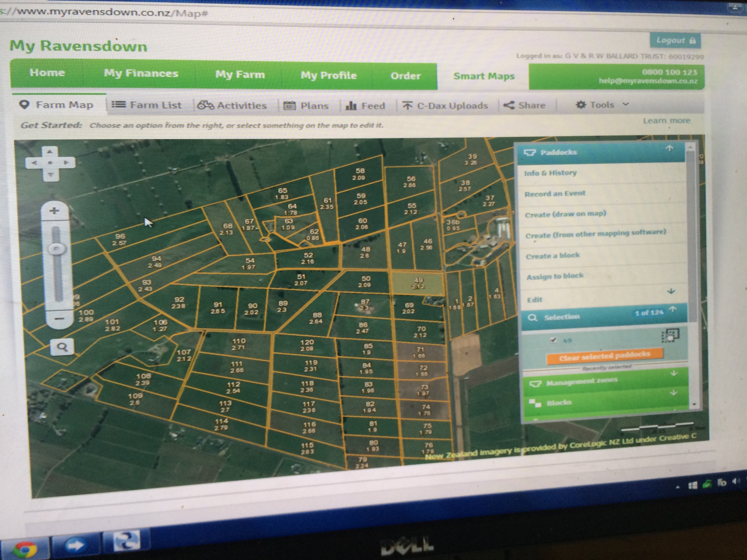The height and width of the screenshot is (560, 747).
Task: Click the side panel scrollbar up arrow
Action: [690, 148]
